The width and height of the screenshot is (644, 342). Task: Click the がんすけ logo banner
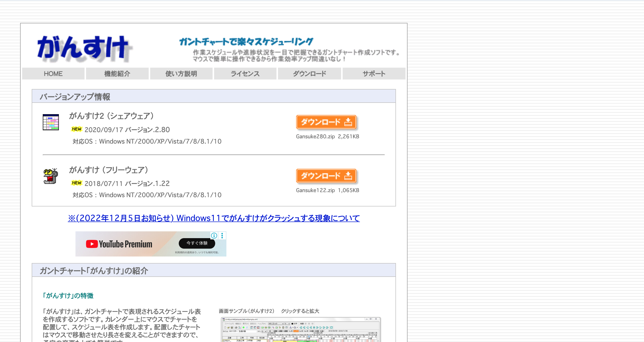pos(85,49)
